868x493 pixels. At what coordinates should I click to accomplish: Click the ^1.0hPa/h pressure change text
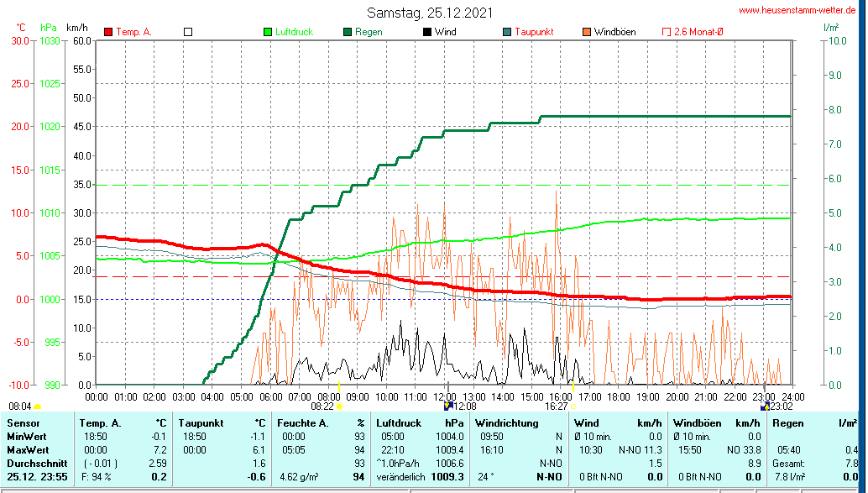399,463
